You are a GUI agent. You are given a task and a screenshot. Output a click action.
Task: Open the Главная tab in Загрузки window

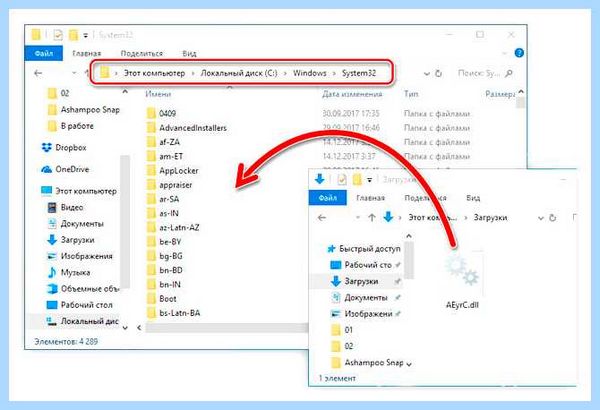click(x=370, y=198)
